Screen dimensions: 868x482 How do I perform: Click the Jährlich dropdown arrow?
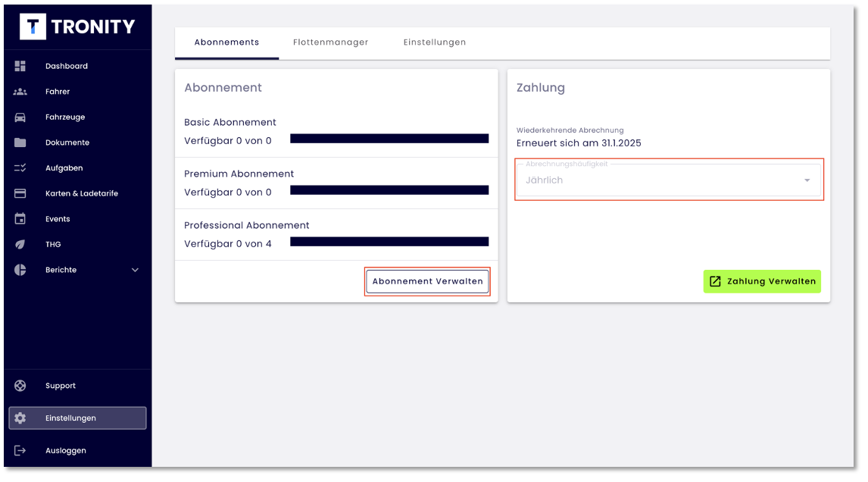[x=807, y=180]
